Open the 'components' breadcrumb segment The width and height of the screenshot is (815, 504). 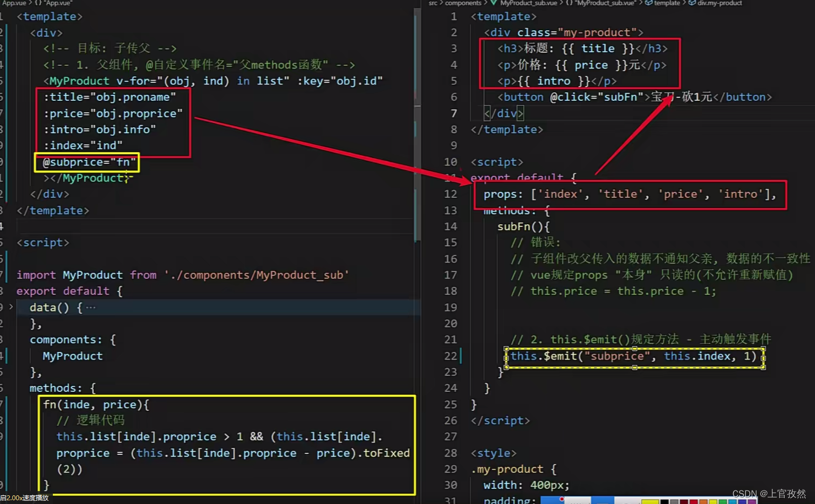point(463,3)
